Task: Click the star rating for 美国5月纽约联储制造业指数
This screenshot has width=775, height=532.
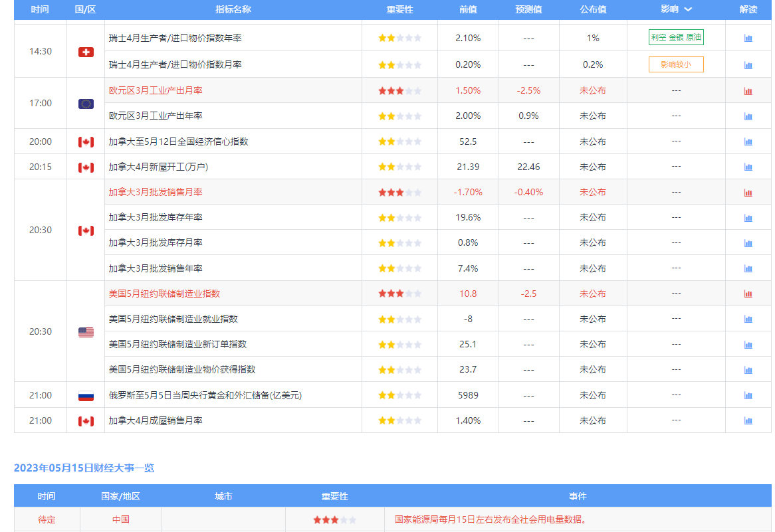Action: [400, 294]
